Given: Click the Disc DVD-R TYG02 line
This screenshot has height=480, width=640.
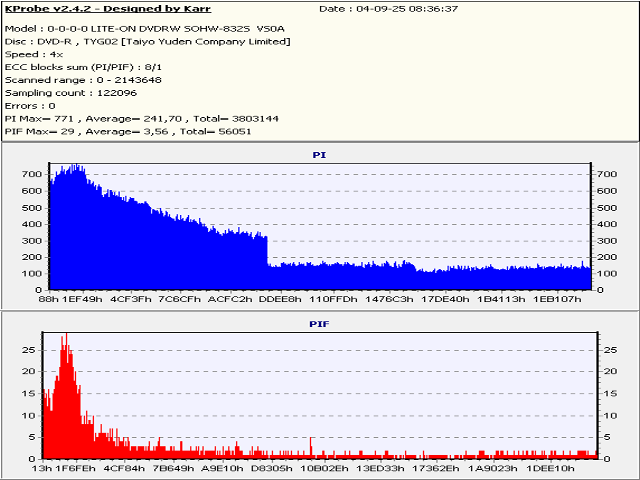Looking at the screenshot, I should pos(147,42).
